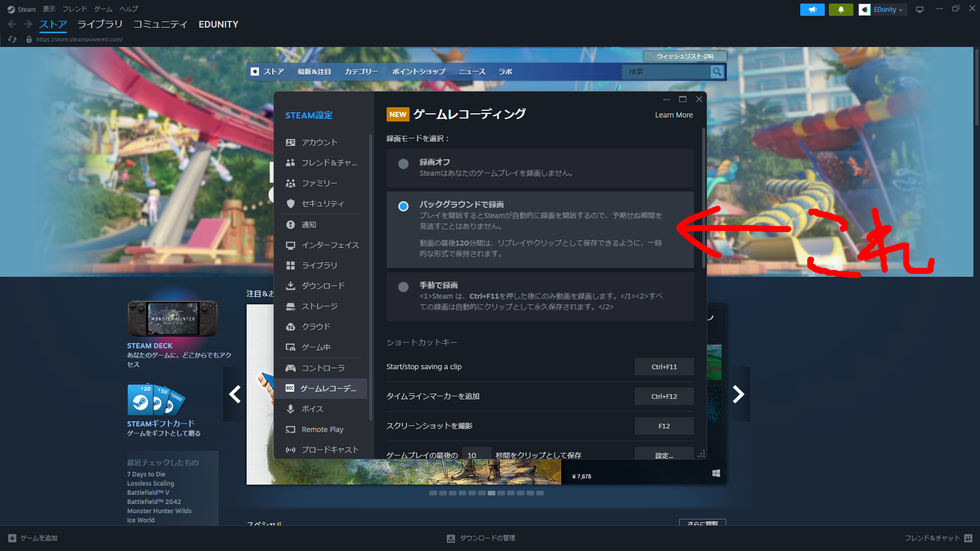Select the 録画オフ recording mode
Image resolution: width=980 pixels, height=551 pixels.
pyautogui.click(x=403, y=164)
